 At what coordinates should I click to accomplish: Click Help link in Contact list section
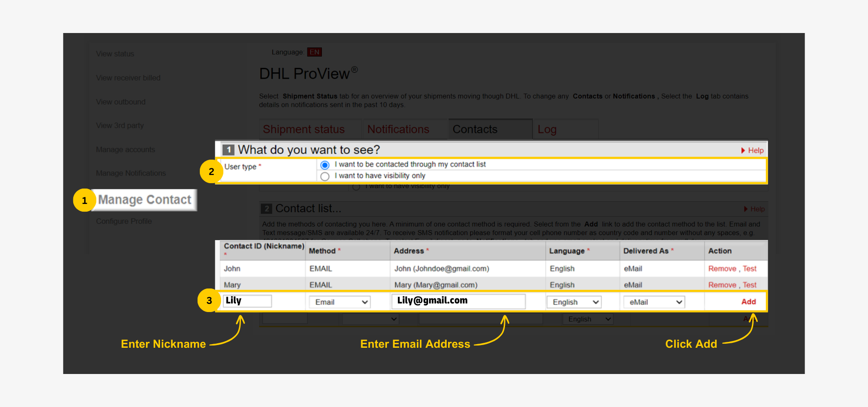(755, 209)
